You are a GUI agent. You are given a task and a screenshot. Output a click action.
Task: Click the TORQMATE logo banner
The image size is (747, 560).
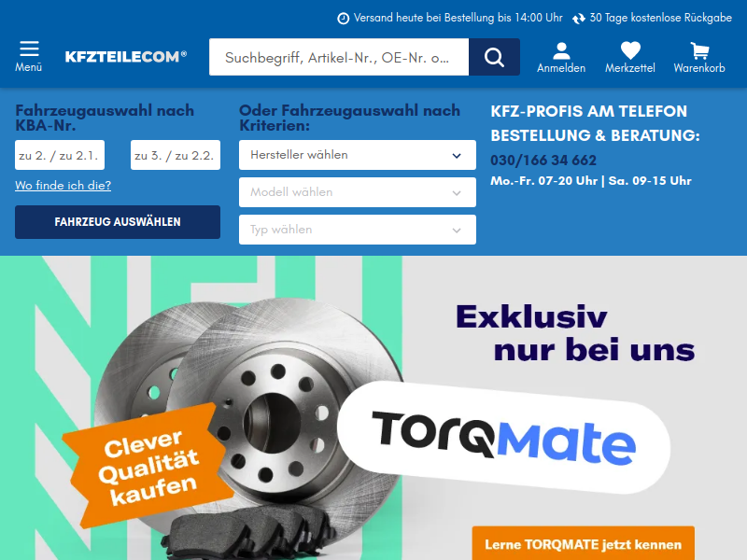click(x=503, y=437)
